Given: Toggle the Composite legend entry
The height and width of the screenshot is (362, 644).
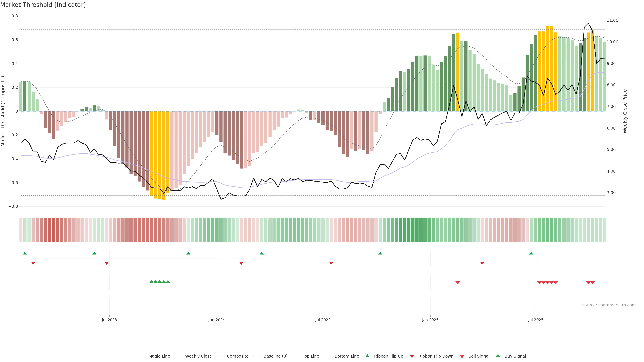Looking at the screenshot, I should [x=237, y=356].
